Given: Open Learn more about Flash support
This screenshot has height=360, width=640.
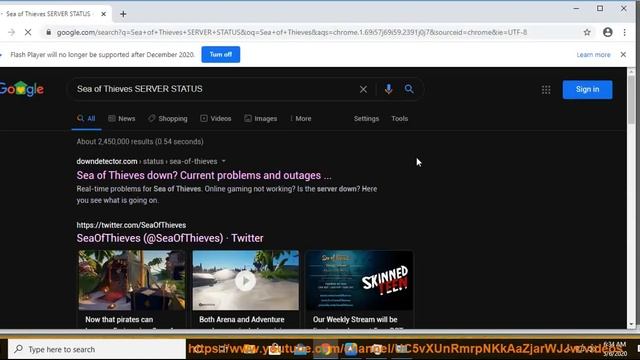Looking at the screenshot, I should 593,55.
